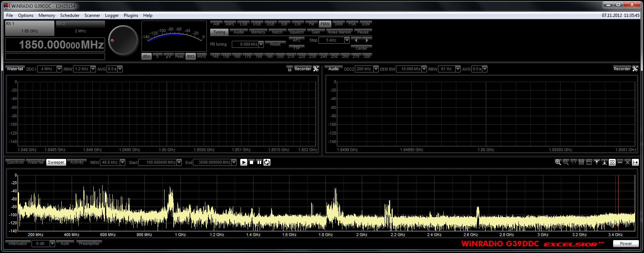Click the signal strength S-meter
Screen dimensions: 644x253
[x=174, y=36]
